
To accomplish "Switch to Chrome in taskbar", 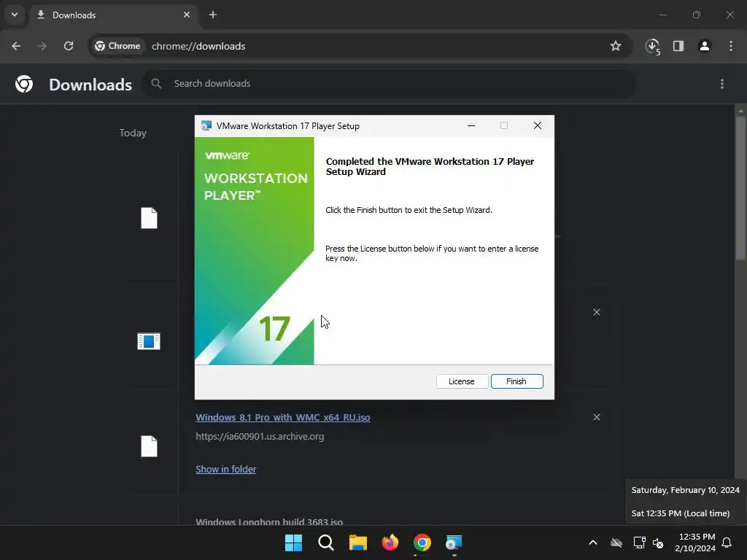I will point(422,542).
